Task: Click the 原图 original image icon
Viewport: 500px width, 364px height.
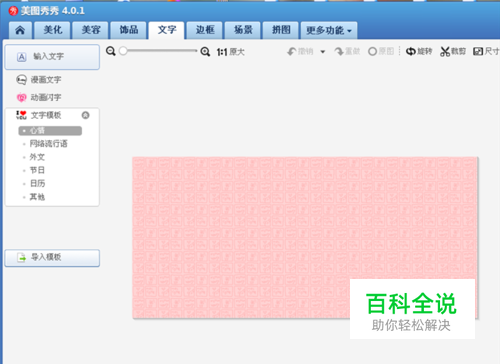Action: click(x=372, y=52)
